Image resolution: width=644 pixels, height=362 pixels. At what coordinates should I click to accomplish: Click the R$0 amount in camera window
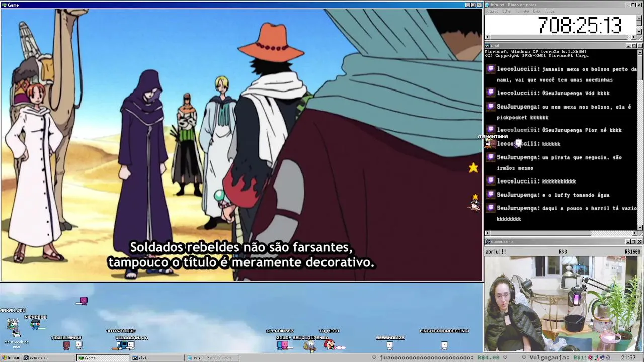coord(562,252)
